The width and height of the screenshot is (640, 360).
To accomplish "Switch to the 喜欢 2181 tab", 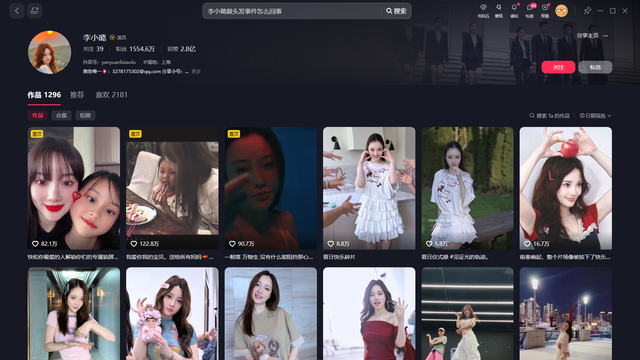I will coord(111,95).
